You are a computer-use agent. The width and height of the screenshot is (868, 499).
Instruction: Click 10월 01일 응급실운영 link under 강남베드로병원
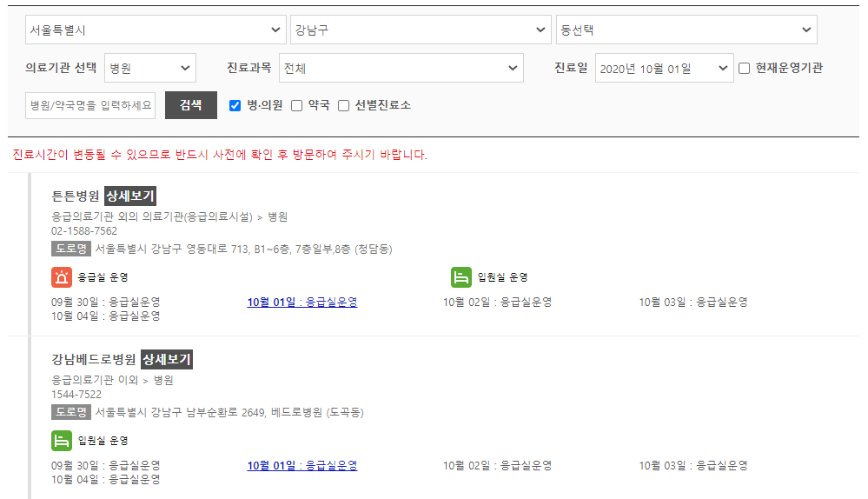(x=302, y=466)
